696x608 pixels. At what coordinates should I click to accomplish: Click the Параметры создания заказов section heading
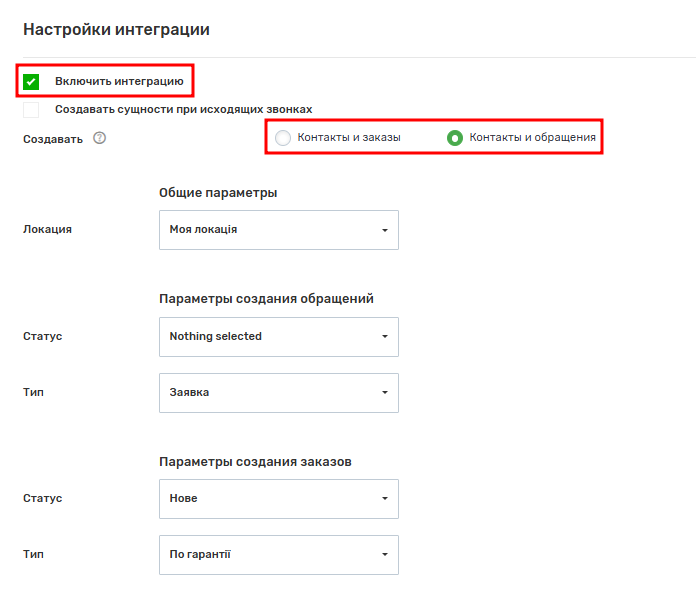(x=254, y=462)
